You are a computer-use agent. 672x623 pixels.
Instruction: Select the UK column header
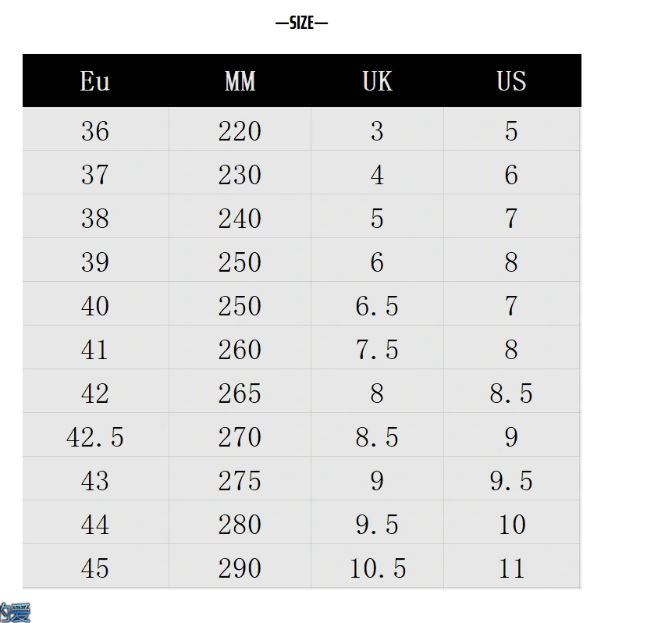[x=377, y=81]
